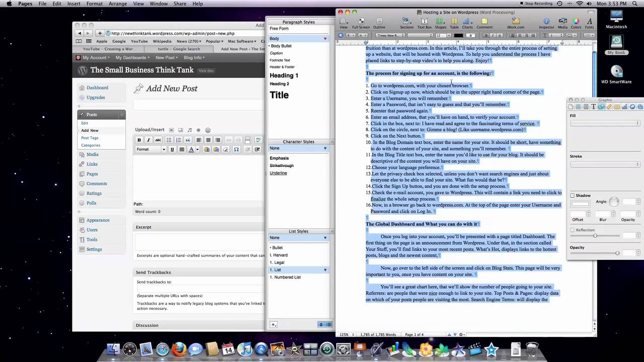This screenshot has height=362, width=644.
Task: Expand the Character Styles None dropdown arrow
Action: click(325, 148)
